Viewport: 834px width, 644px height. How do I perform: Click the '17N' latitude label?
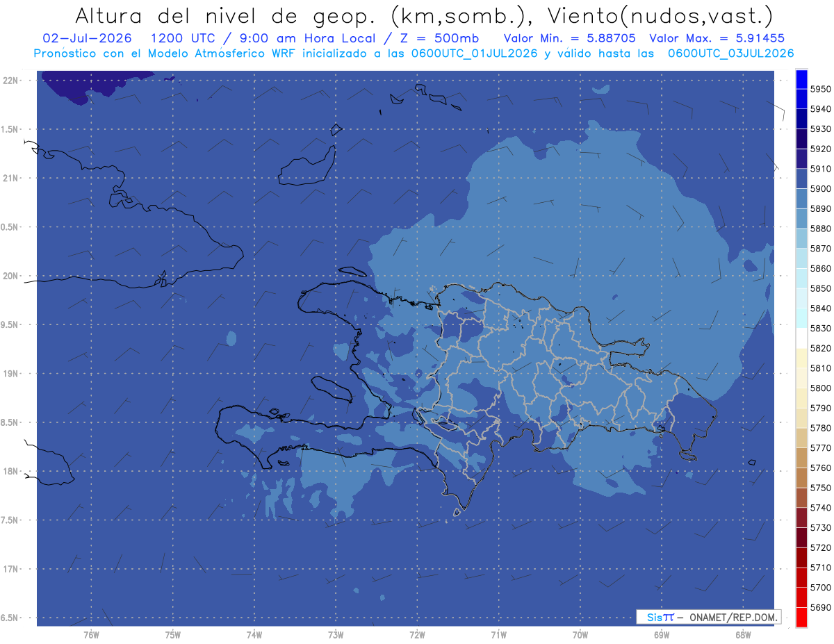[x=10, y=569]
